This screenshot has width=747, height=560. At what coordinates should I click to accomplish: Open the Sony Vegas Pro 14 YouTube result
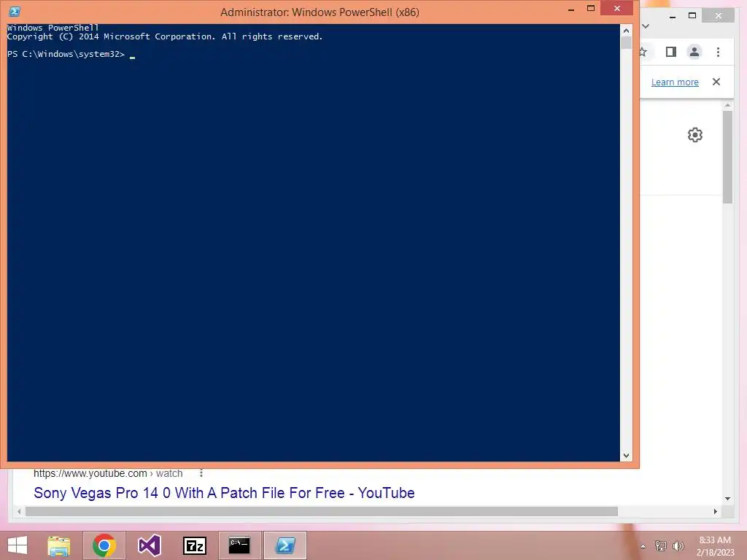(x=224, y=493)
